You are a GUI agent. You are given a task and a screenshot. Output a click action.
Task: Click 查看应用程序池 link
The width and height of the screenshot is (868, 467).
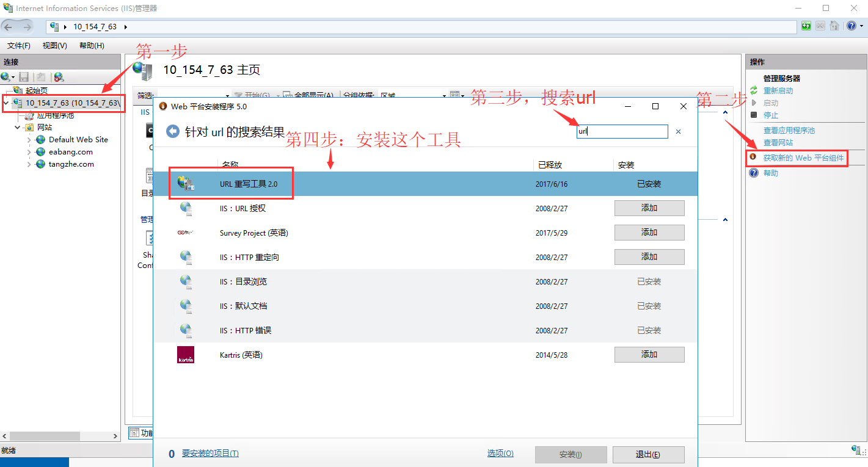(x=789, y=130)
